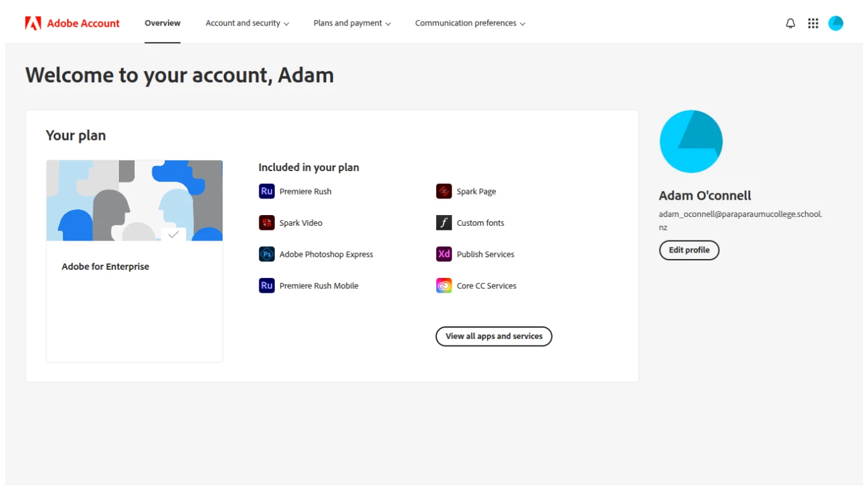Click the Custom fonts text
The height and width of the screenshot is (488, 868).
481,223
